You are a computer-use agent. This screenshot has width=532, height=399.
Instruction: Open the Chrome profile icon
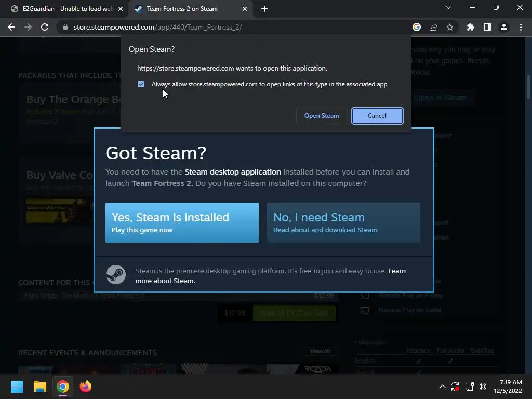(x=504, y=27)
